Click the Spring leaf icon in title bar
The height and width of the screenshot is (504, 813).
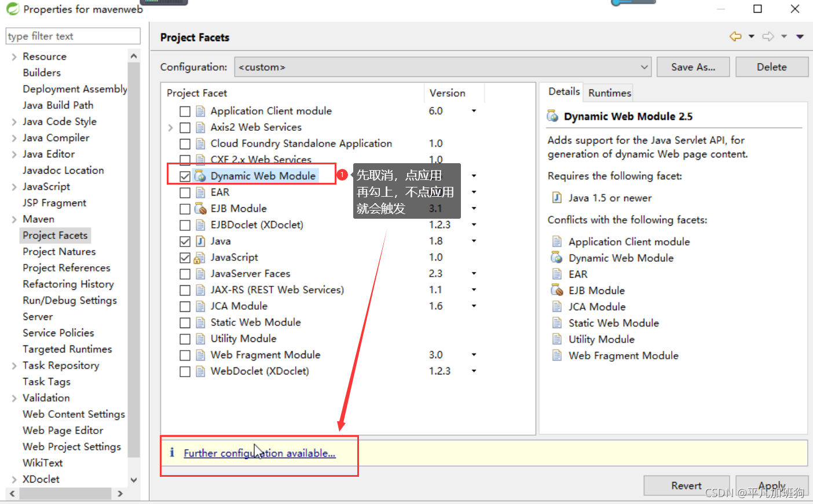(x=12, y=9)
